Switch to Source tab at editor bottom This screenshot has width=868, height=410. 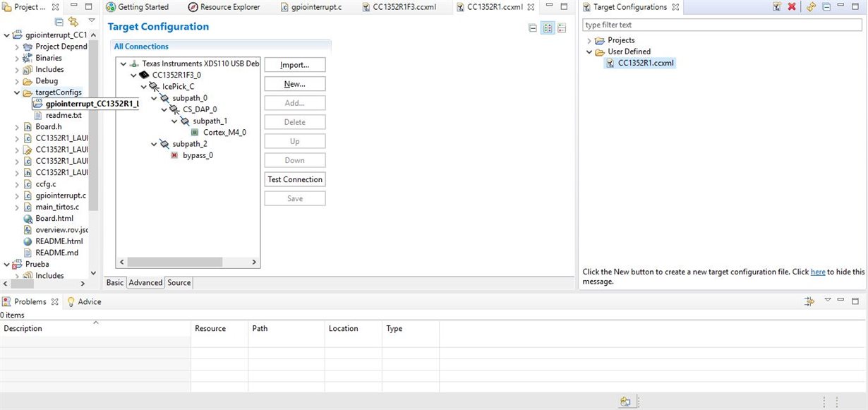point(179,282)
